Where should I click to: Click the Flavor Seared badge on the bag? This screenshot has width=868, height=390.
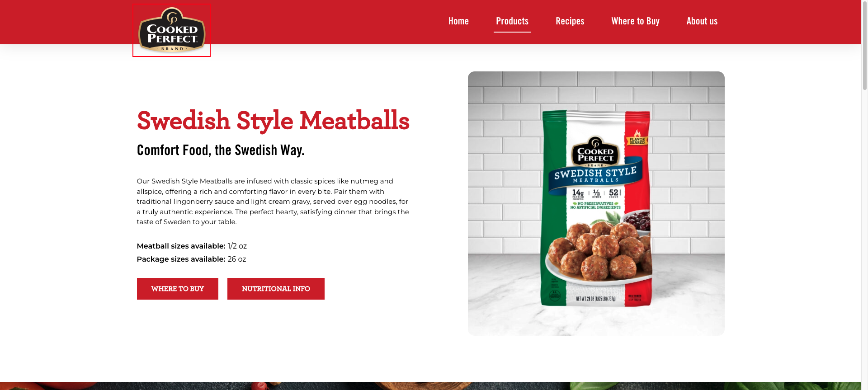point(637,138)
